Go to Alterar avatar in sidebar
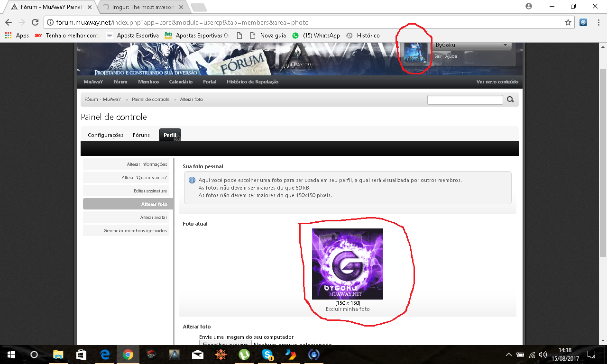This screenshot has height=364, width=607. pyautogui.click(x=153, y=217)
